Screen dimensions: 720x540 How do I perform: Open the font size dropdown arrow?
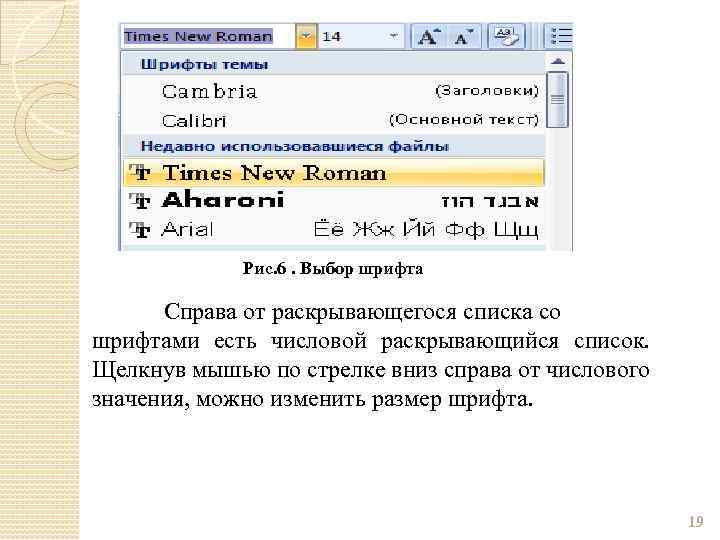(x=394, y=36)
